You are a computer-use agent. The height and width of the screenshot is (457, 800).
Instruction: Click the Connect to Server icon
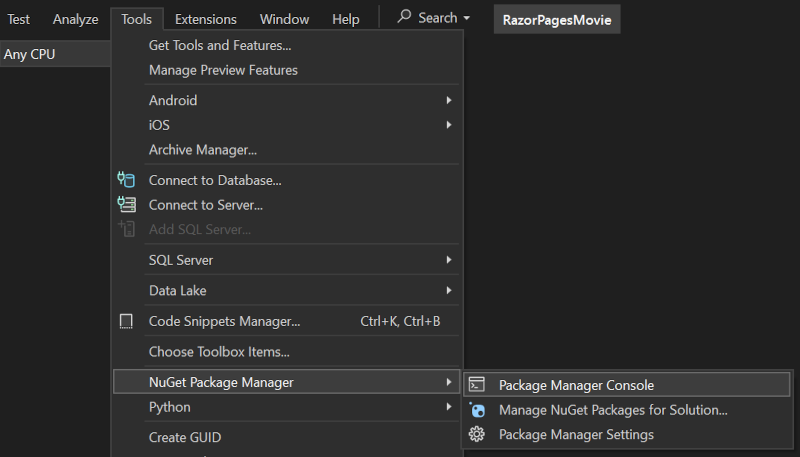pyautogui.click(x=126, y=205)
